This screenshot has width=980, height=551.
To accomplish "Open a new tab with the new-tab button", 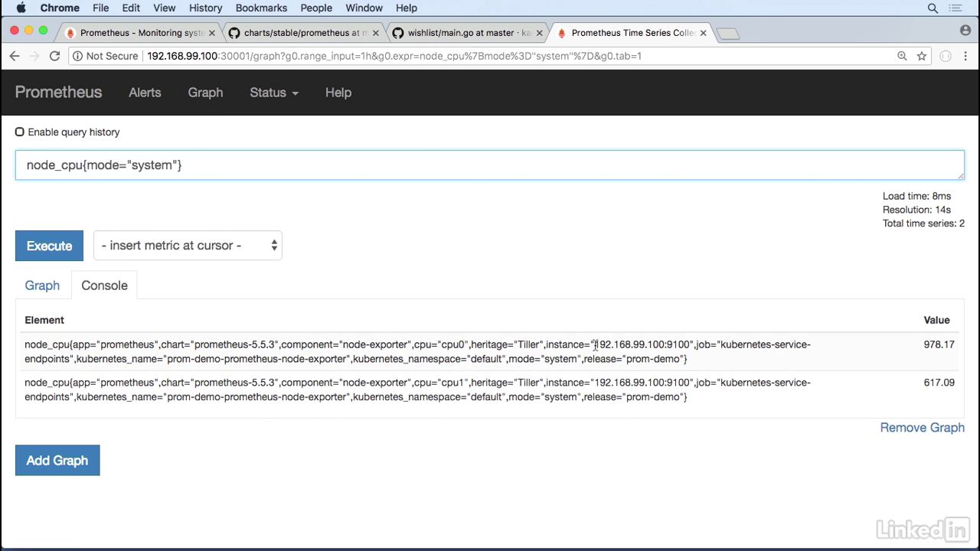I will pos(728,34).
